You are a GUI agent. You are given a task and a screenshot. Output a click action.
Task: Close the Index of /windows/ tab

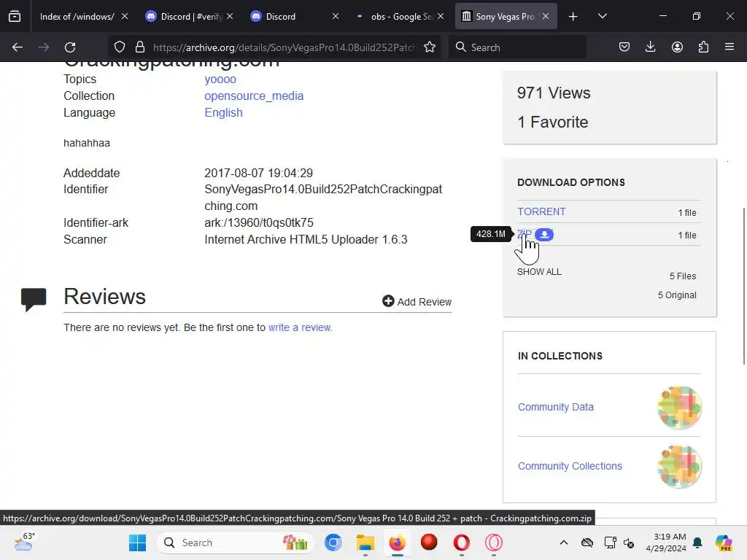125,16
